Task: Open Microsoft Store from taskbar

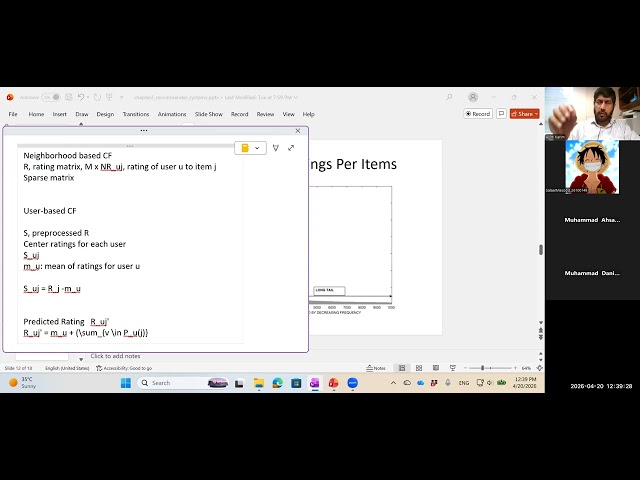Action: [296, 383]
